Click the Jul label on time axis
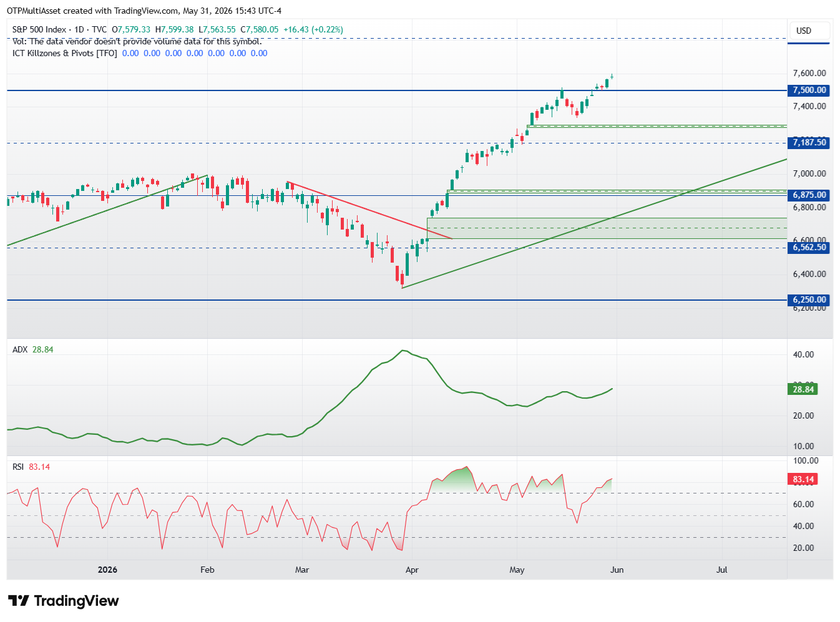The height and width of the screenshot is (622, 840). (x=722, y=570)
